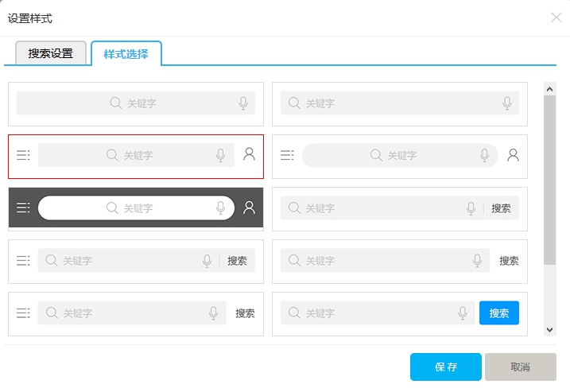Click the blue 搜索 button in bottom-right style

(499, 313)
